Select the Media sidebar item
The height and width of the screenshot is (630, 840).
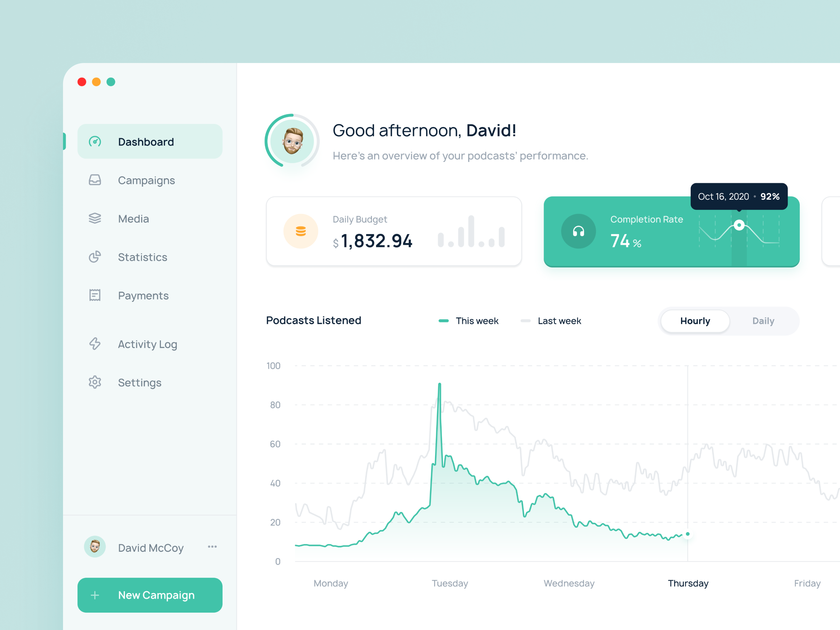click(x=133, y=219)
